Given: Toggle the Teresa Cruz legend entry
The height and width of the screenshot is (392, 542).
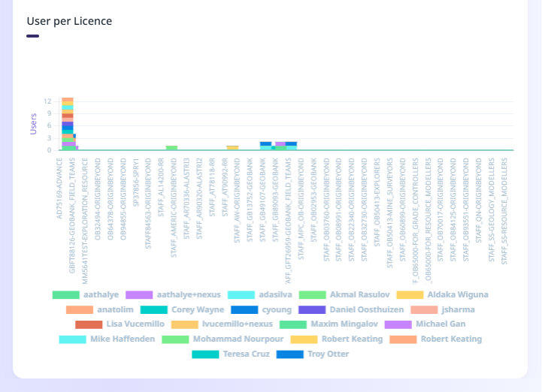Looking at the screenshot, I should point(231,354).
